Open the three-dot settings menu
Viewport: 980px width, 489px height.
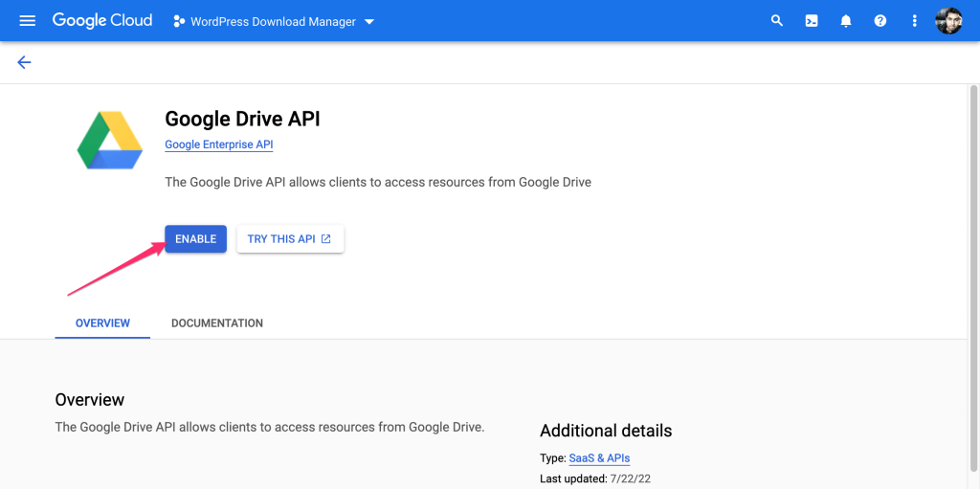tap(914, 21)
